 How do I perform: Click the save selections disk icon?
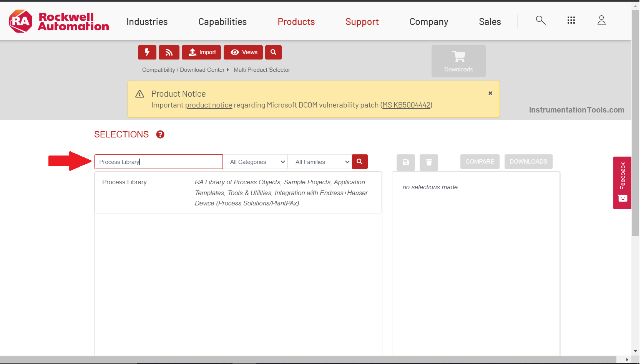click(x=406, y=162)
